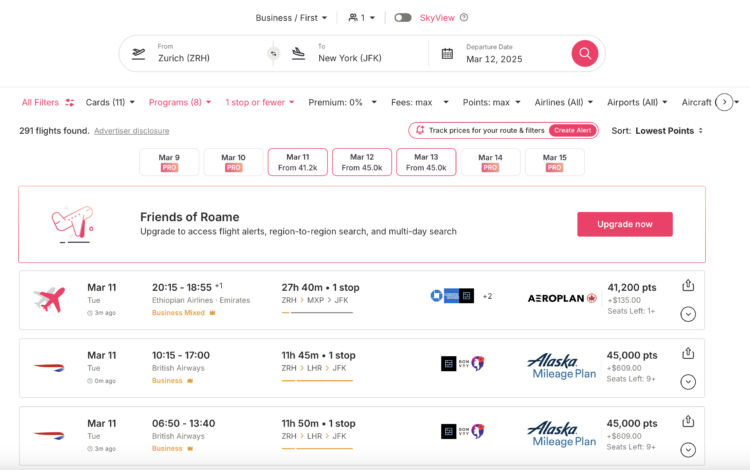Screen dimensions: 750x470
Task: Select the Mar 9 PRO date tab
Action: point(169,162)
